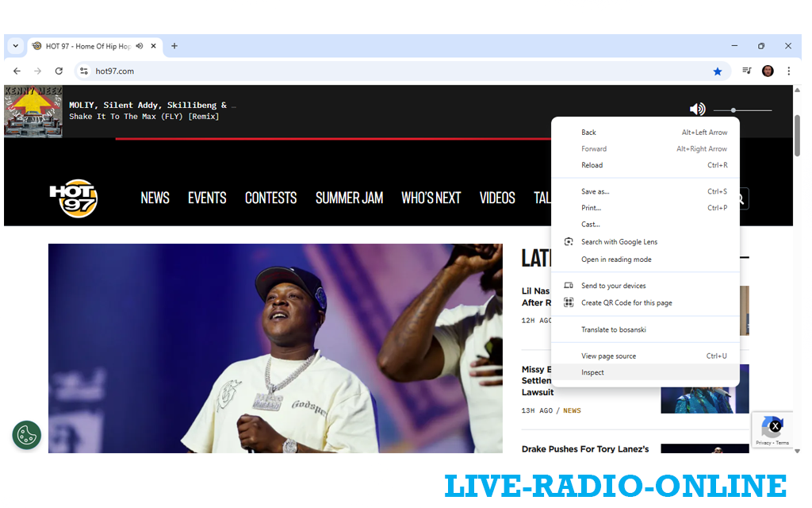
Task: Adjust the player volume slider
Action: point(734,110)
